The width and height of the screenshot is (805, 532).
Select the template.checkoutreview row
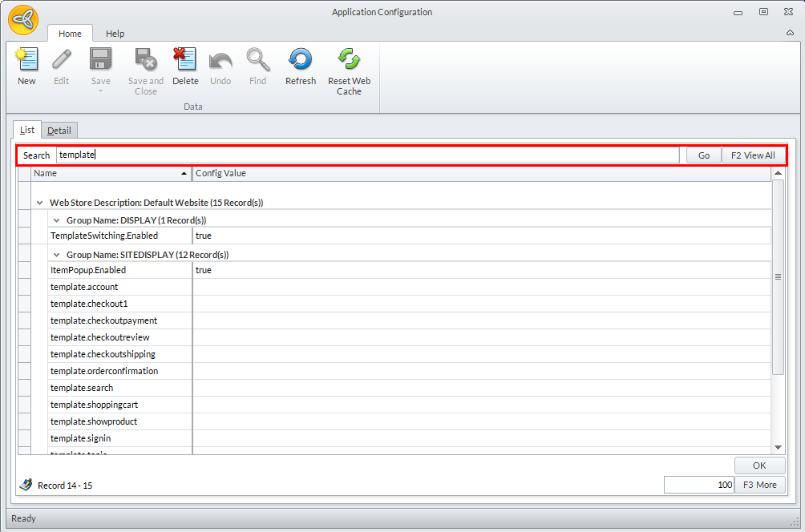[x=409, y=337]
